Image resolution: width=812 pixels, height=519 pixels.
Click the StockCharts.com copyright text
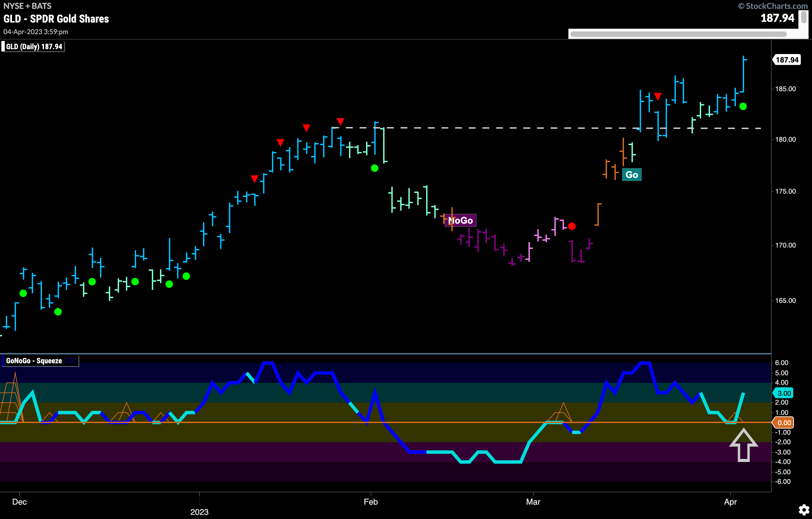[x=773, y=6]
